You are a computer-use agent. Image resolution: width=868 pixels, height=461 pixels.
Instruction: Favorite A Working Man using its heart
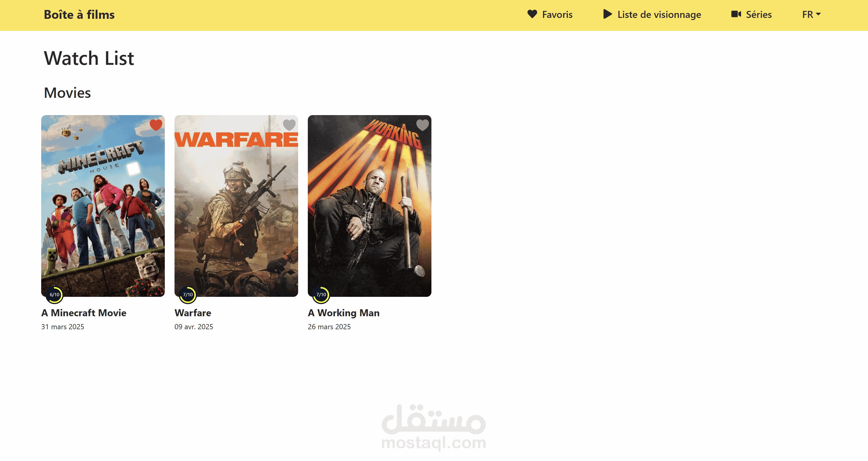click(423, 125)
